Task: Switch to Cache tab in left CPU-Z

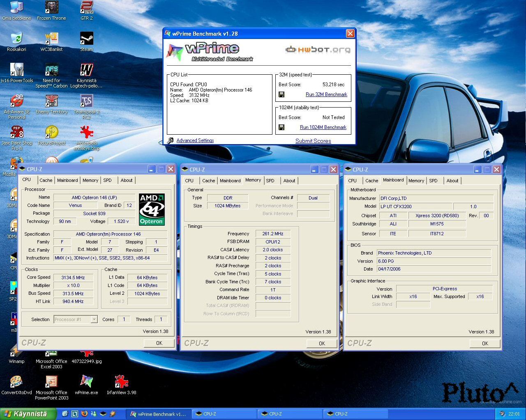Action: [46, 180]
